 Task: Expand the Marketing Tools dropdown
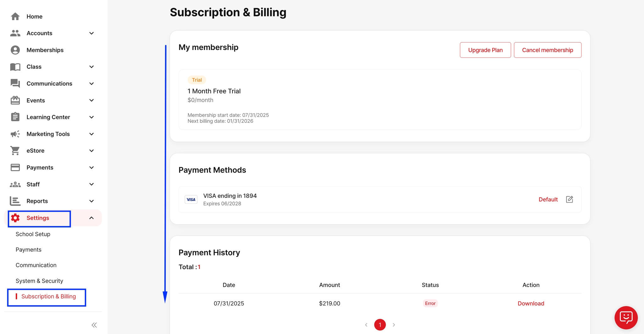coord(91,134)
